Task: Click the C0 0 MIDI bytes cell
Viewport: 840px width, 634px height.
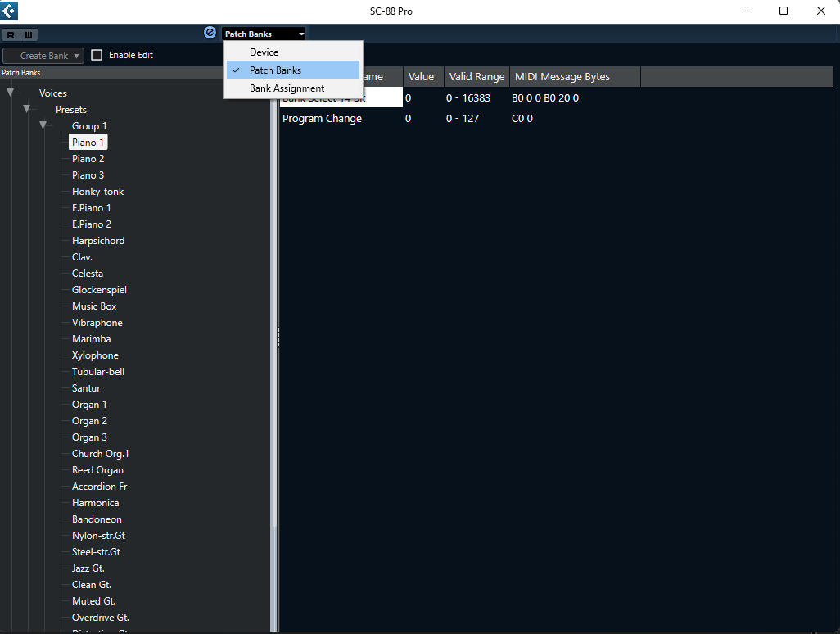Action: click(522, 119)
